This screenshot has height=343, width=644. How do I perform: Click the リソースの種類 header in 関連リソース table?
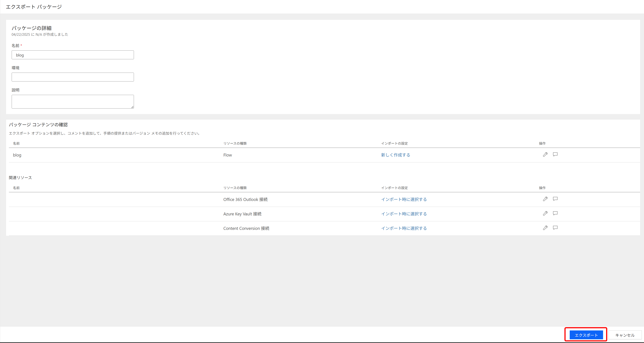235,188
